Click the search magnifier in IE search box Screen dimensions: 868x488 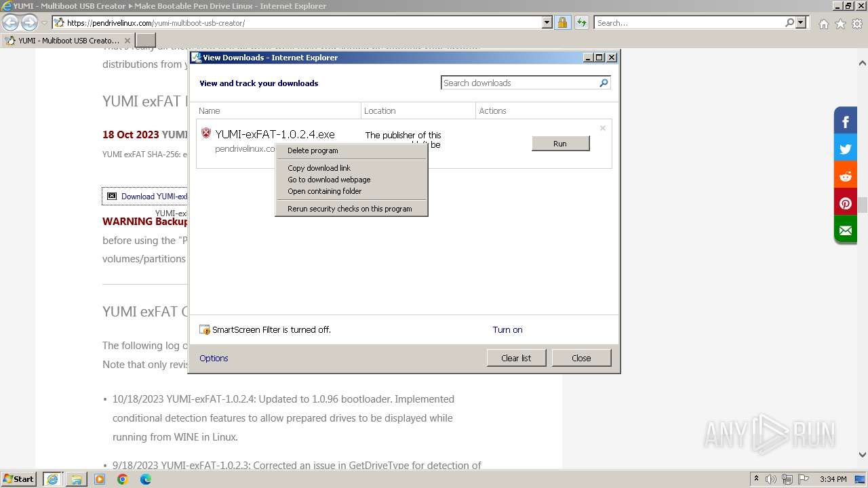[x=789, y=22]
